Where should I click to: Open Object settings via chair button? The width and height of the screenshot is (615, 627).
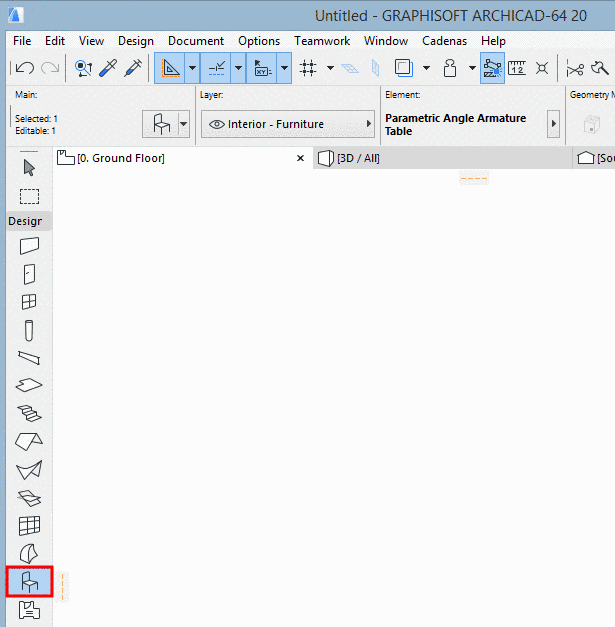point(161,124)
